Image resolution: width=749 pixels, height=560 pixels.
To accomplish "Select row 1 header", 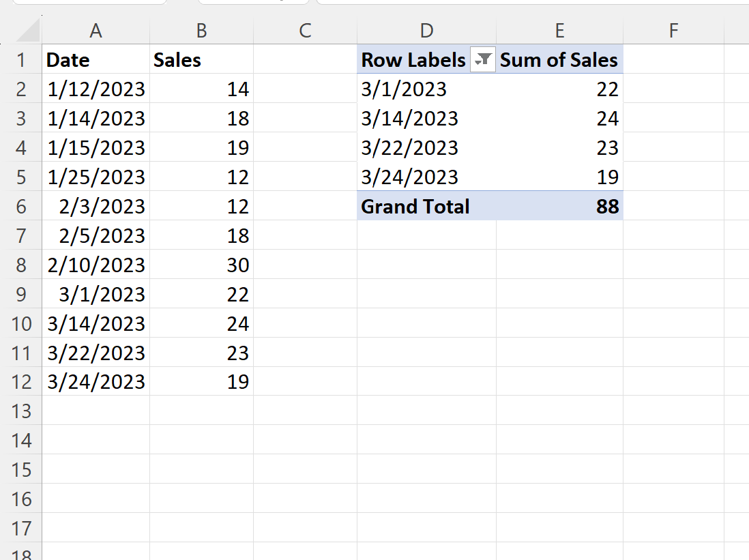I will point(22,60).
